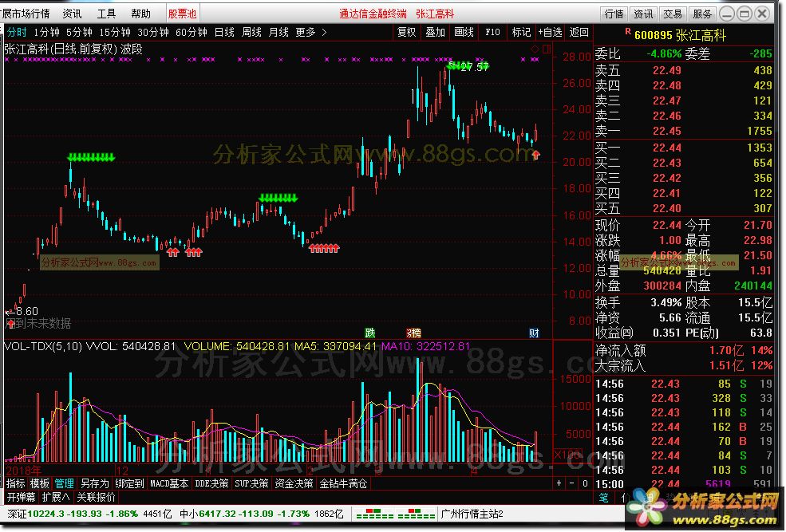Open the 帮助 menu
The image size is (786, 532).
tap(140, 14)
